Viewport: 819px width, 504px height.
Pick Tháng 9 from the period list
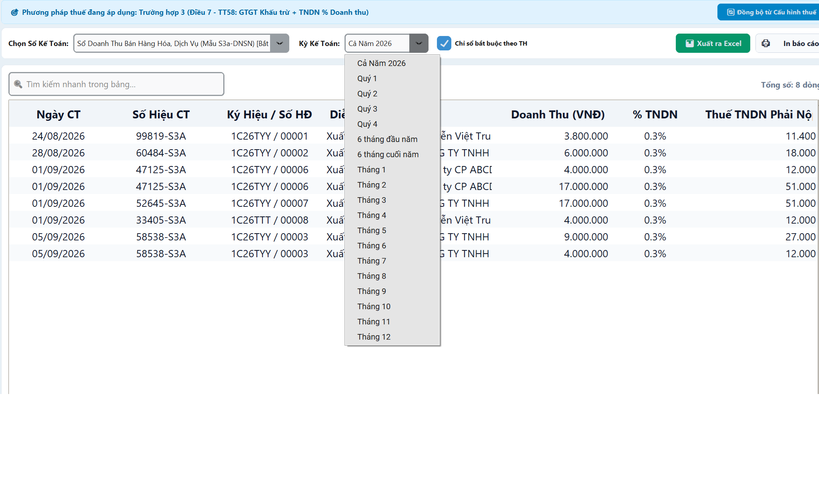[x=392, y=291]
